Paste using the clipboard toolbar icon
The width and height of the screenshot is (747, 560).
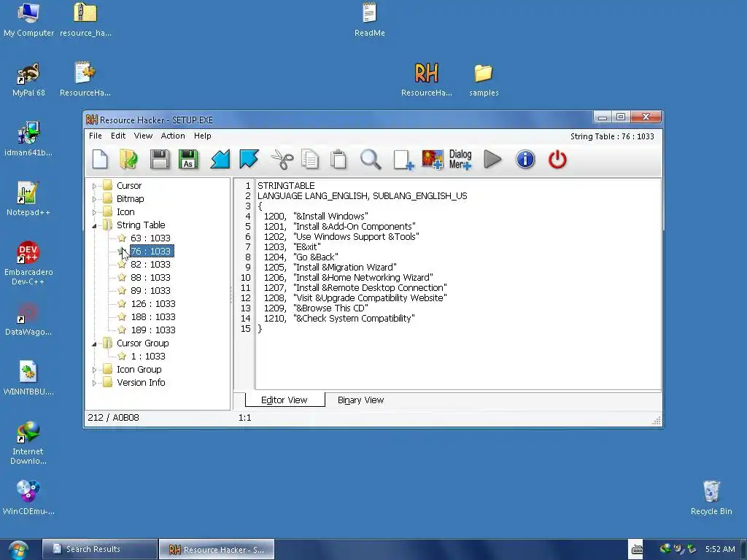pos(338,159)
